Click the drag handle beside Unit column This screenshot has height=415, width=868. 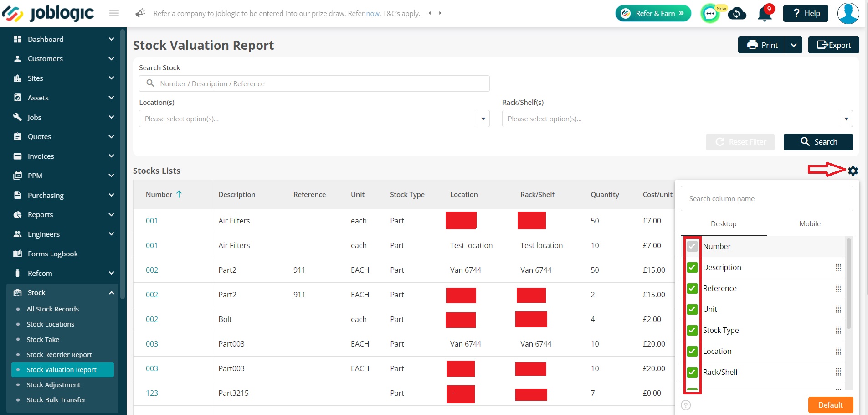tap(838, 309)
